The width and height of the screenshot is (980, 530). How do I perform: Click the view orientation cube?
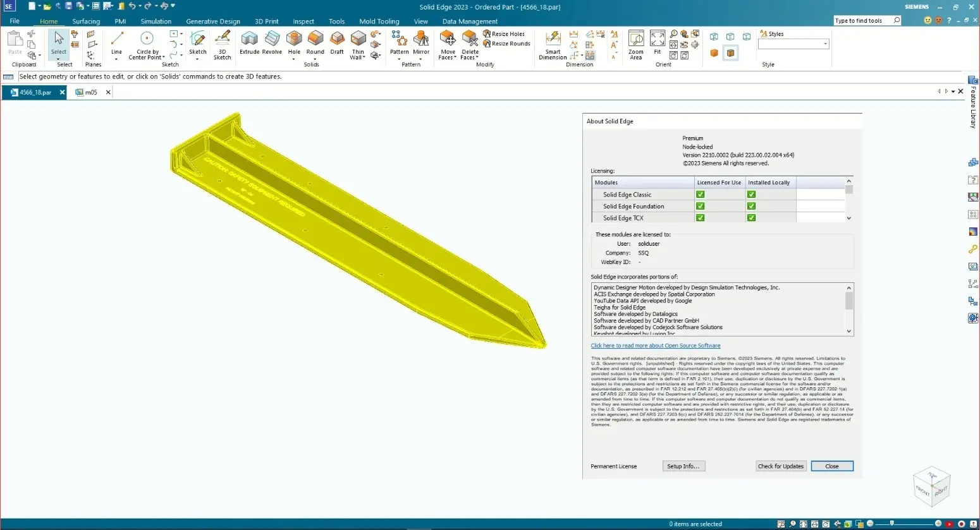pos(932,486)
